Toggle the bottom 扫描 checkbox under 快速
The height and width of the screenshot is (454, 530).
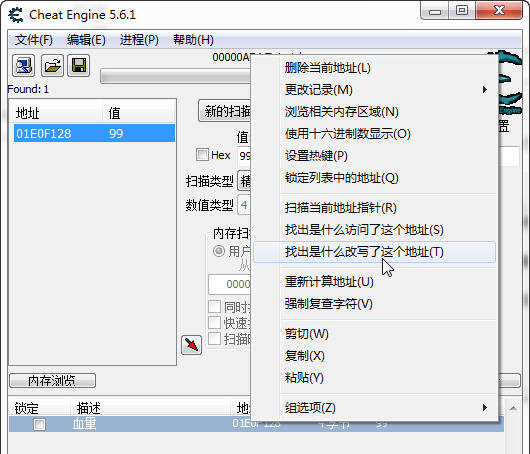(x=214, y=338)
